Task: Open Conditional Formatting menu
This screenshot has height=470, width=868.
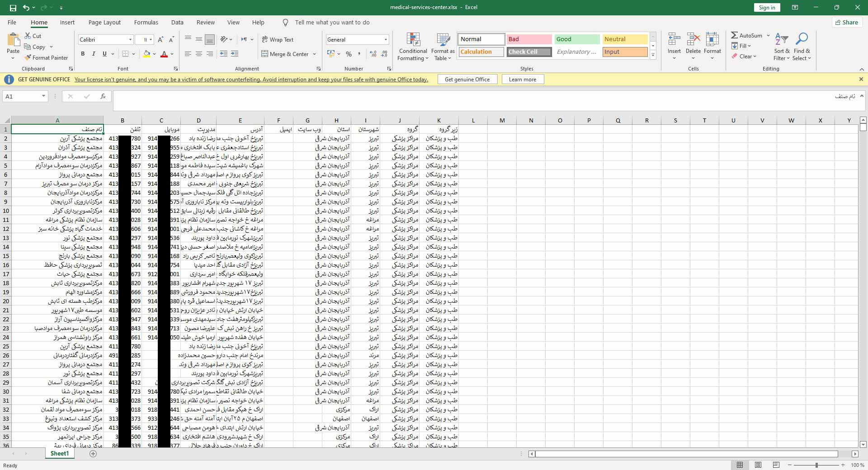Action: click(x=413, y=47)
